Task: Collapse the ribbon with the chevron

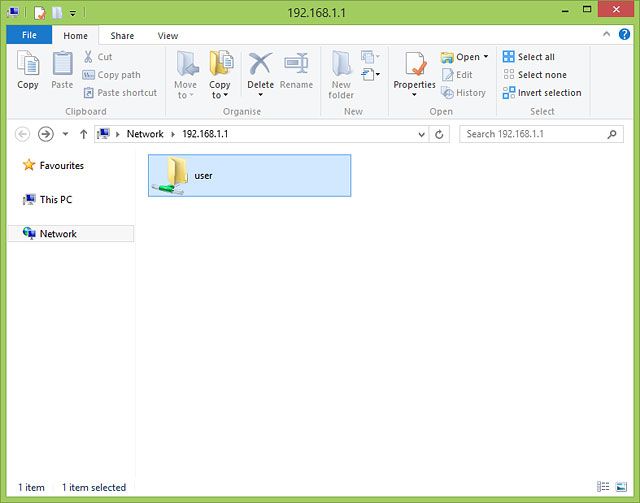Action: pos(607,34)
